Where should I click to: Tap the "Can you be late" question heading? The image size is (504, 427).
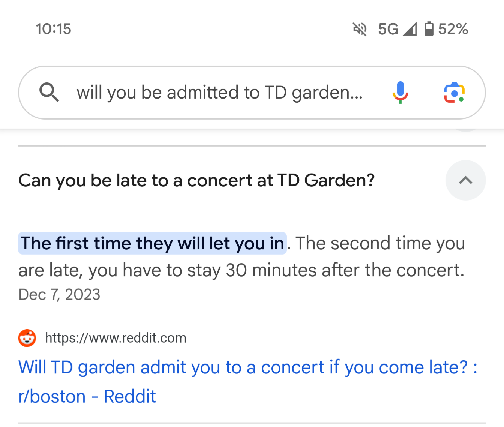click(x=196, y=180)
